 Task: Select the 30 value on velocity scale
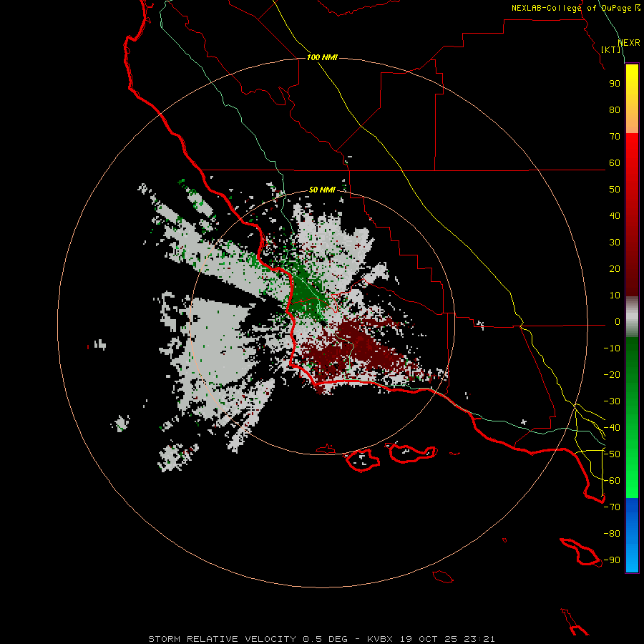[615, 243]
